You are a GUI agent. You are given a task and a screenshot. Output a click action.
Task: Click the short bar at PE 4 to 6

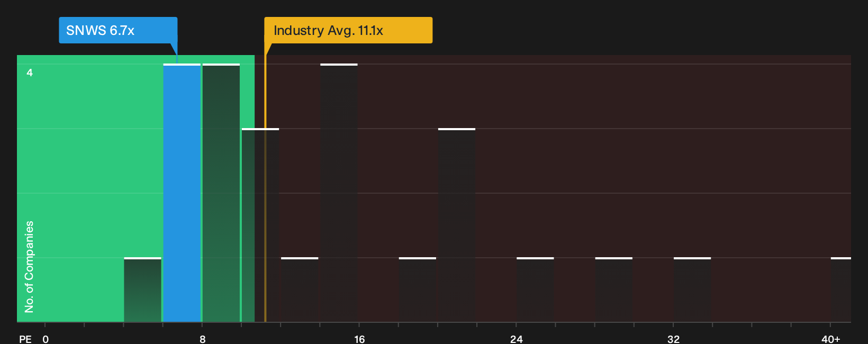[142, 289]
